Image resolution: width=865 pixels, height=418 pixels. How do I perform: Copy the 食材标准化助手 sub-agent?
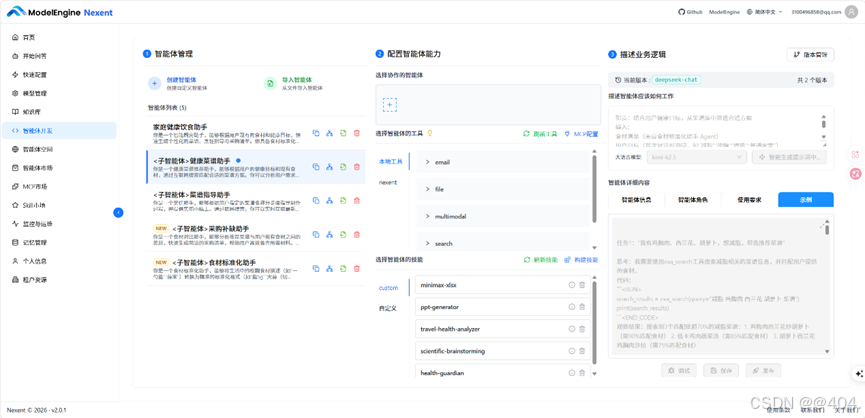(x=316, y=269)
